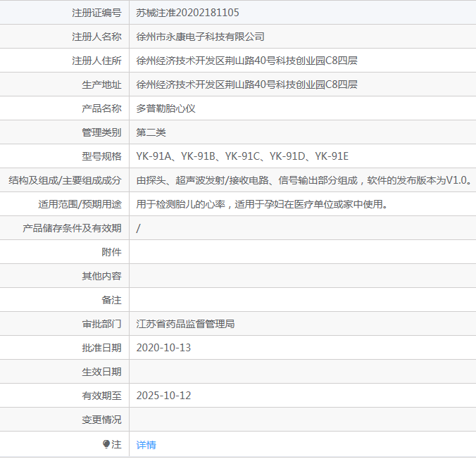Click the address value in 生产地址 row

(246, 84)
